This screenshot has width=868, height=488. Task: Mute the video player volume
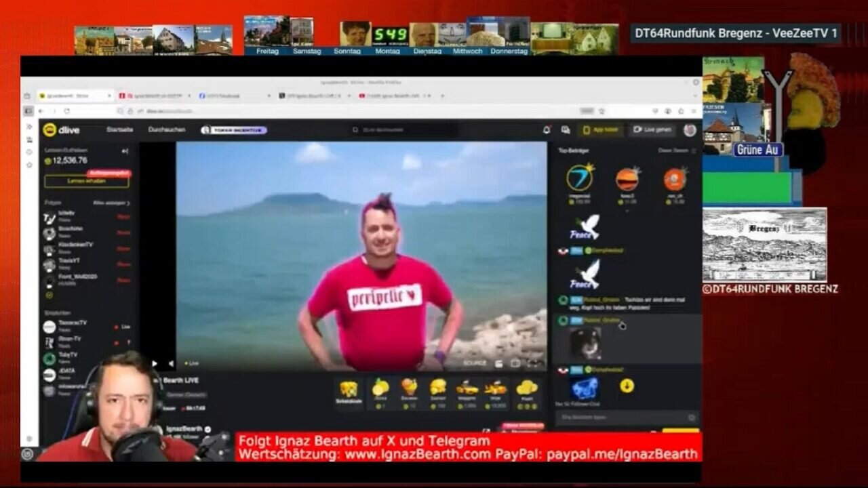pos(171,363)
